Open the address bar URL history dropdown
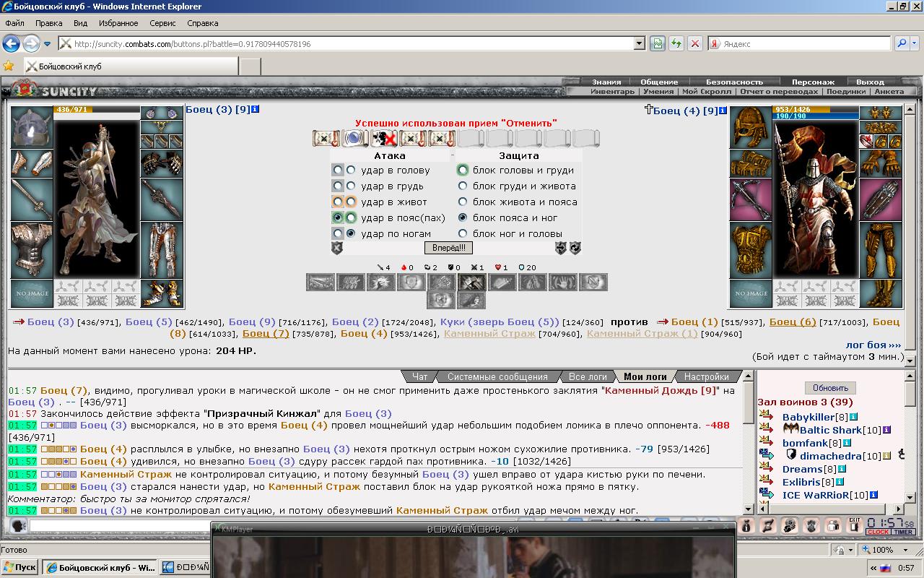The width and height of the screenshot is (924, 578). coord(639,43)
